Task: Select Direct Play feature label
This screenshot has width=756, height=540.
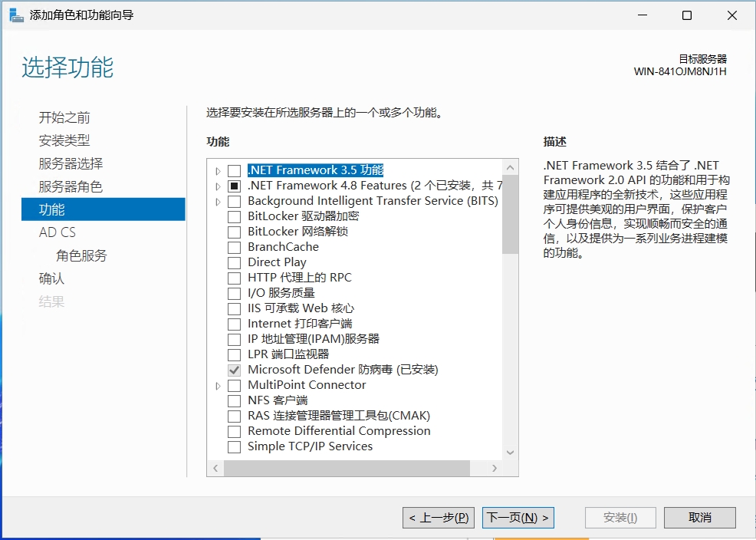Action: tap(277, 262)
